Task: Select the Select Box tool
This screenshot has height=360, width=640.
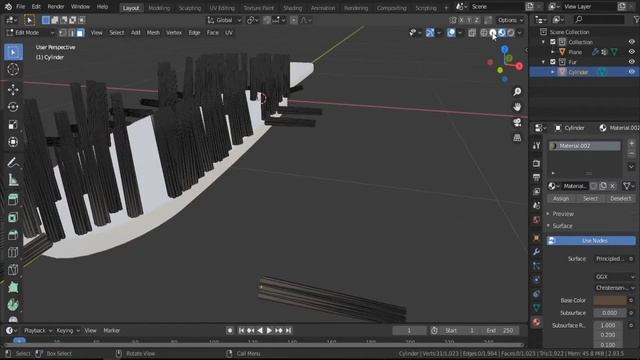Action: point(13,52)
